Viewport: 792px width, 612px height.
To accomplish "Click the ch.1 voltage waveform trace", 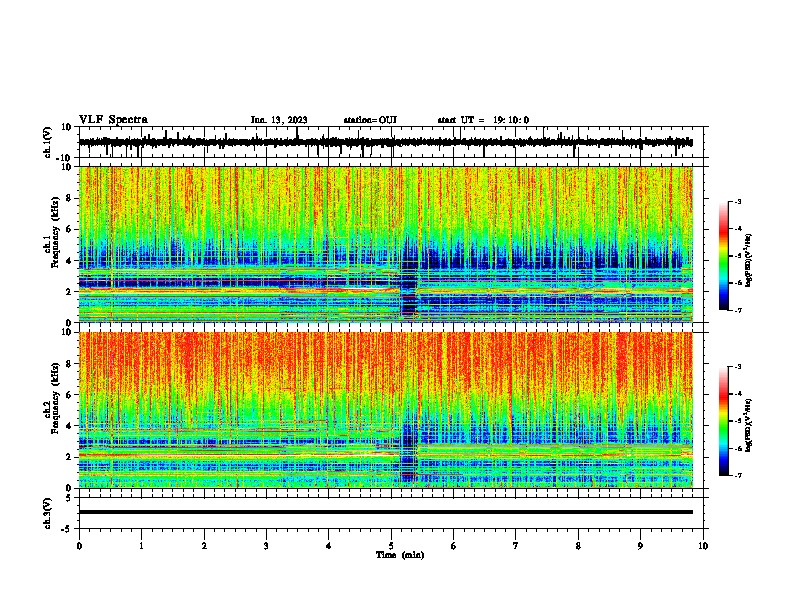I will (385, 142).
